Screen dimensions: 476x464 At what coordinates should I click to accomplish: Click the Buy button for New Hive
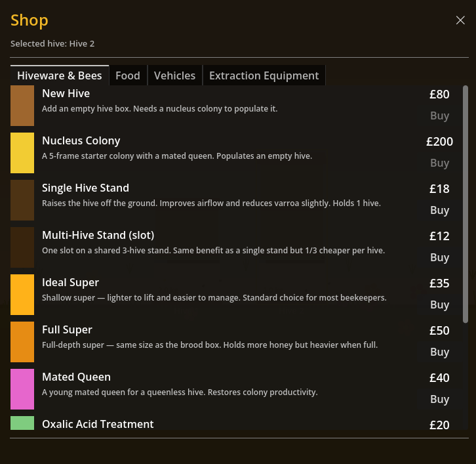[439, 116]
